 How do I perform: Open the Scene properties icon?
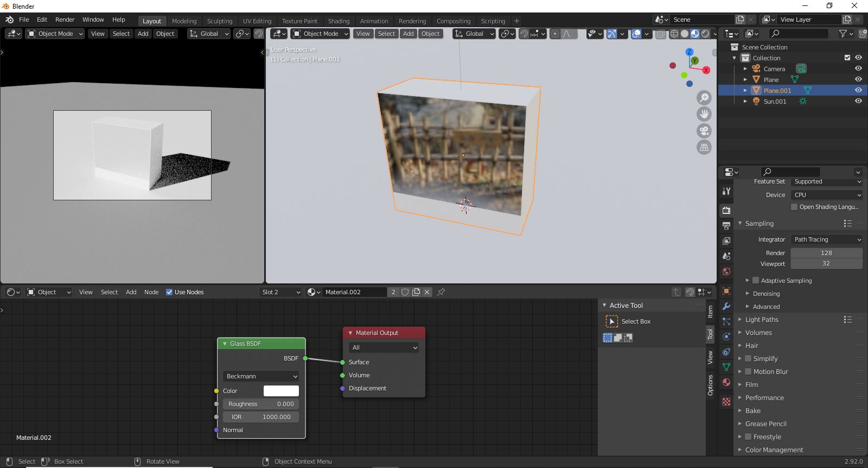[x=726, y=256]
